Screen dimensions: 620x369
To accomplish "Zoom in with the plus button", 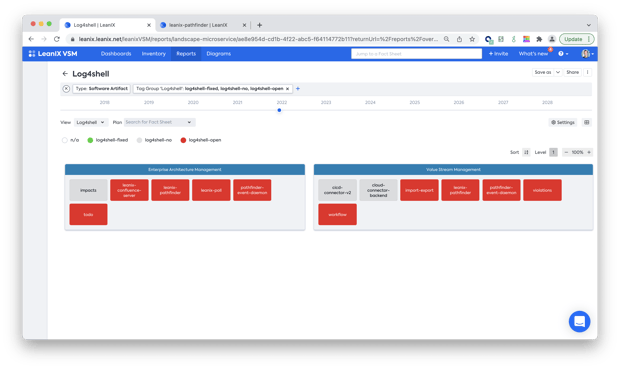I will pyautogui.click(x=589, y=152).
